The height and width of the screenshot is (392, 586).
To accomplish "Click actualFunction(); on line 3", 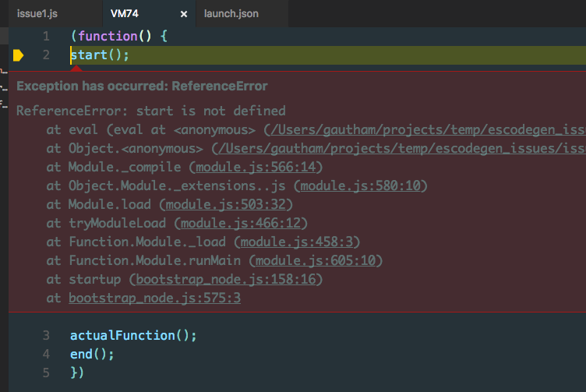I will 133,335.
